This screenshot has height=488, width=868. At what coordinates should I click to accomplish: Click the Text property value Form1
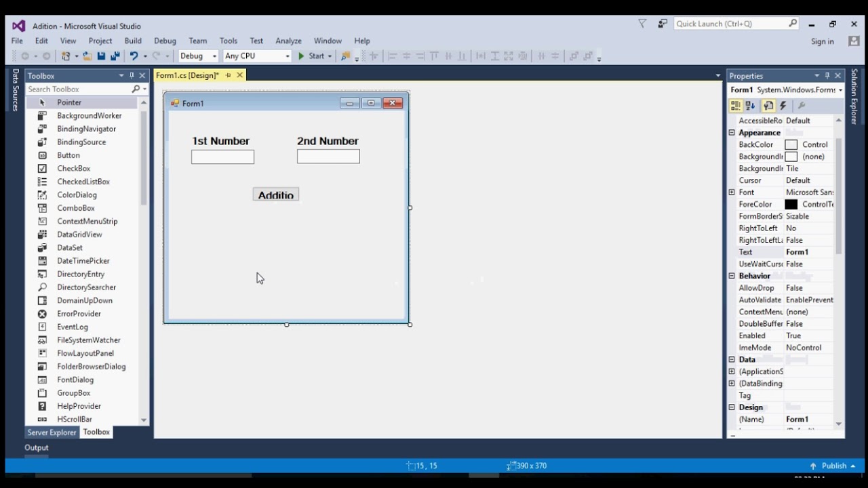tap(809, 252)
